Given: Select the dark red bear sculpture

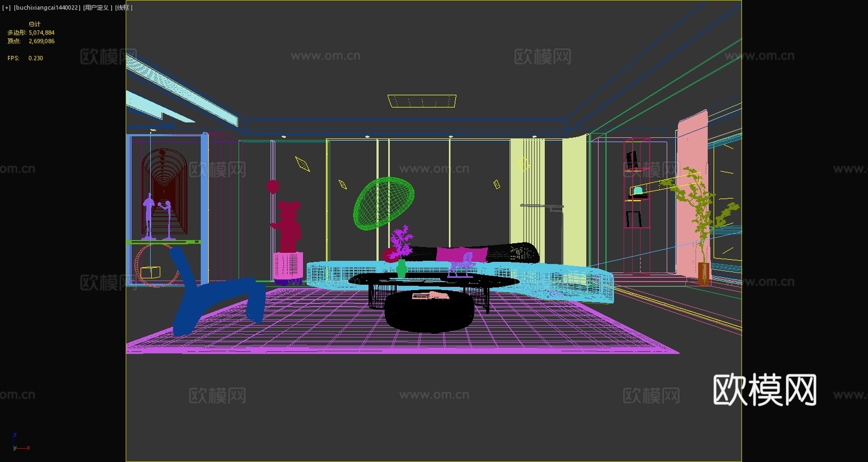Looking at the screenshot, I should click(x=288, y=226).
